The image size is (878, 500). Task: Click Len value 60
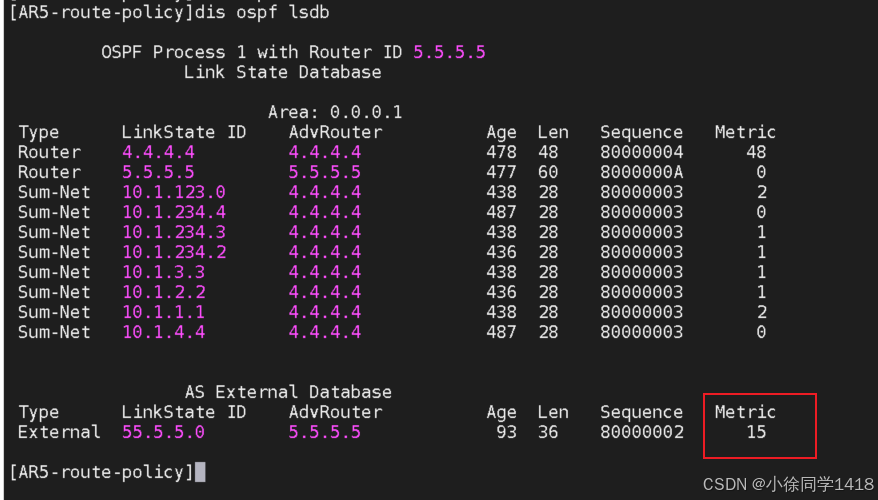point(548,172)
